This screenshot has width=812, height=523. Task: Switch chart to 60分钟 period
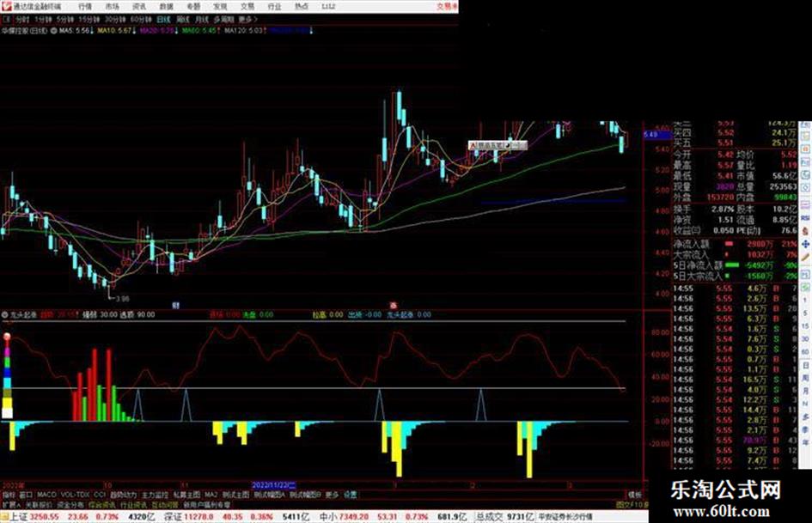(141, 20)
